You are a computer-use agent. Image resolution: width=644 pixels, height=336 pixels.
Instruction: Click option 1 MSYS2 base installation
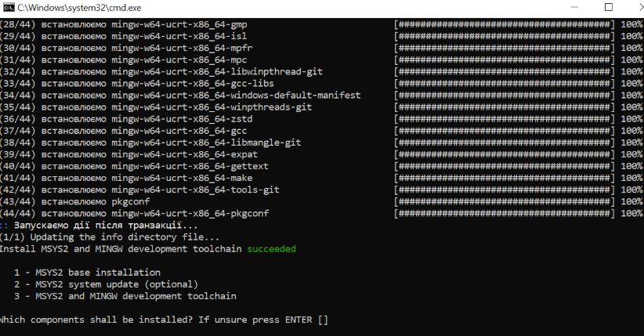(x=87, y=273)
